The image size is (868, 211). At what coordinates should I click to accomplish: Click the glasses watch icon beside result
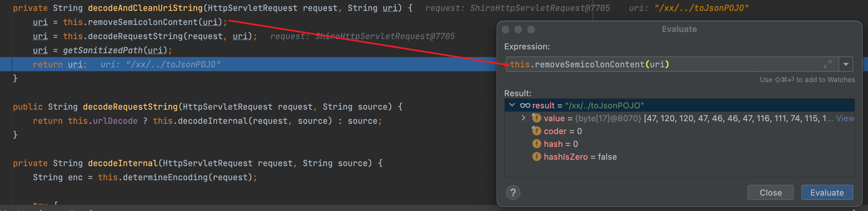(525, 105)
